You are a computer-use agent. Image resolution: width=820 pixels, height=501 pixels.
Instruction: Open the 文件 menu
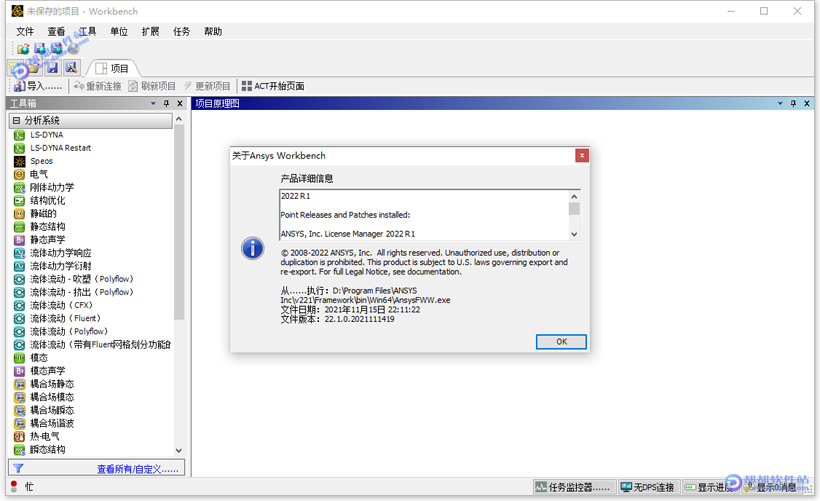coord(25,31)
